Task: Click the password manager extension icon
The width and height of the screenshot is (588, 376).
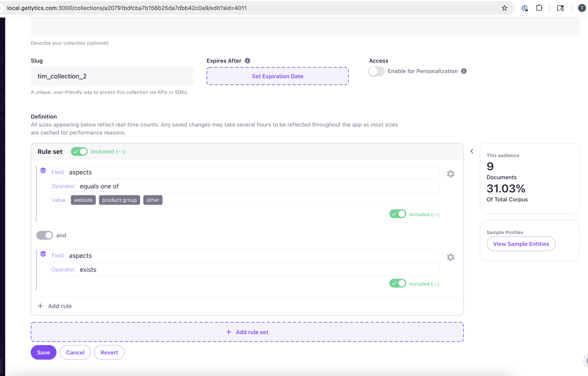Action: point(524,8)
